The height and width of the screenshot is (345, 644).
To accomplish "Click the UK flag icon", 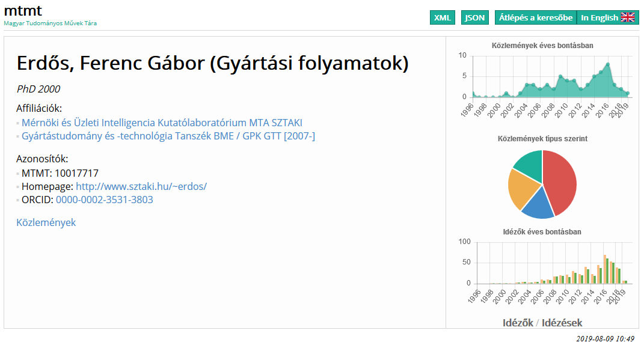I will [628, 17].
